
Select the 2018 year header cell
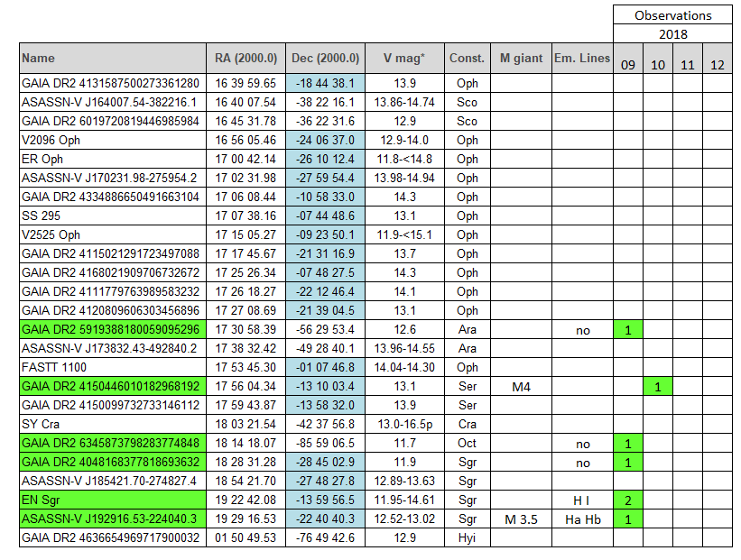point(672,34)
